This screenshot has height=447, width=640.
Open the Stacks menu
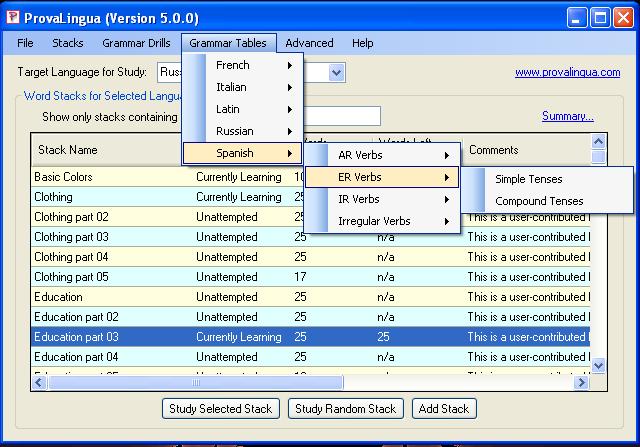[68, 43]
